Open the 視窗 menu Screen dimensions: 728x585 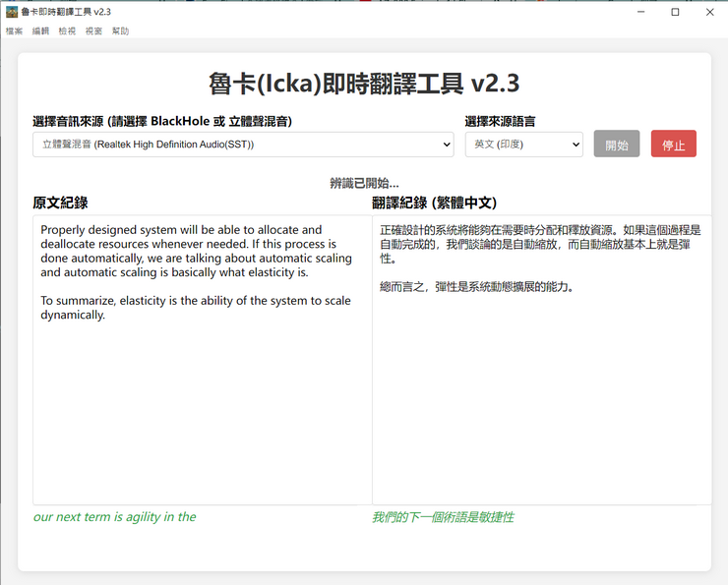click(93, 31)
